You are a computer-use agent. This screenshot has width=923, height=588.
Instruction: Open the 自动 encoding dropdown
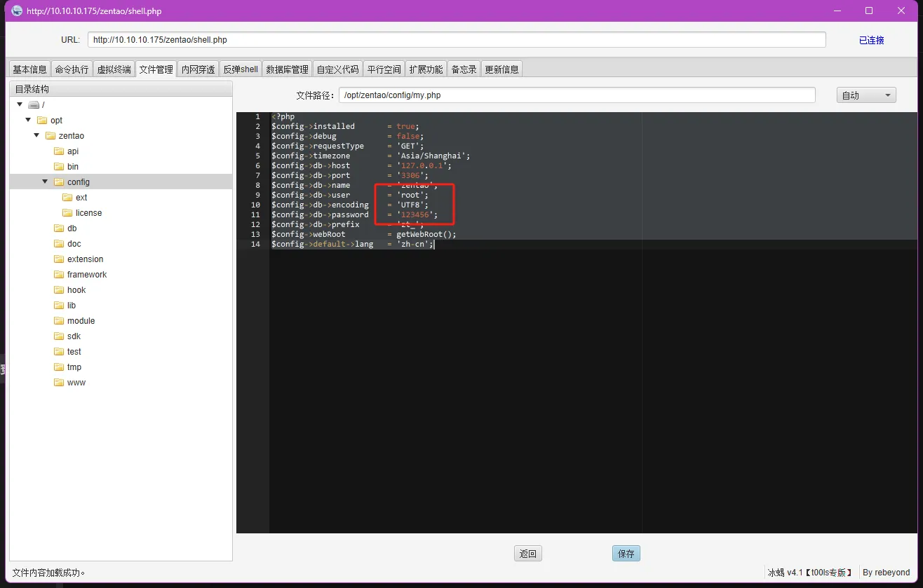click(x=866, y=95)
